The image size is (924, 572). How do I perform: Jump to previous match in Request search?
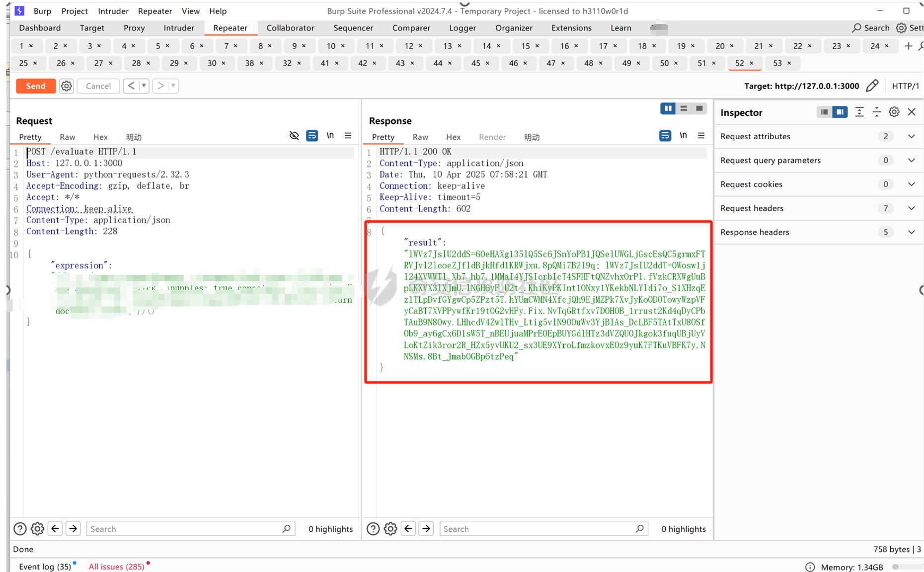[55, 528]
